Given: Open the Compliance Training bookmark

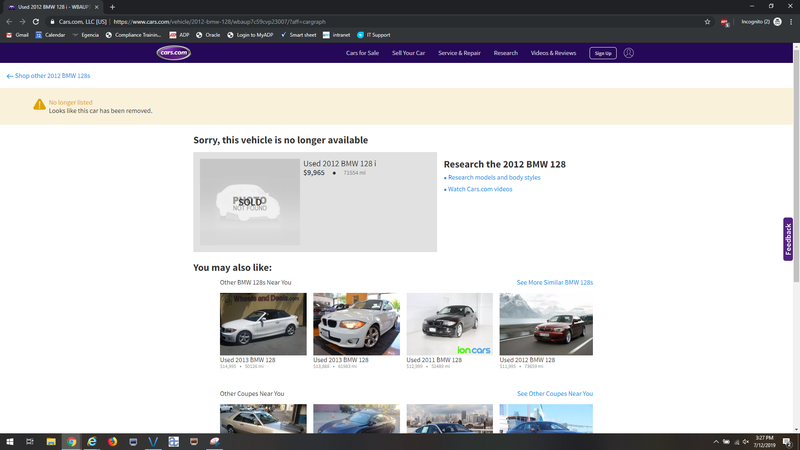Looking at the screenshot, I should 133,35.
